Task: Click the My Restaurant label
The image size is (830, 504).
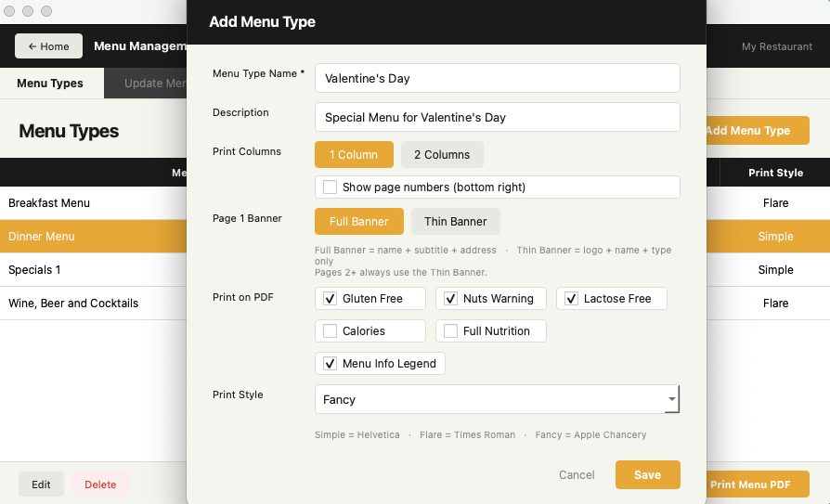Action: click(776, 46)
